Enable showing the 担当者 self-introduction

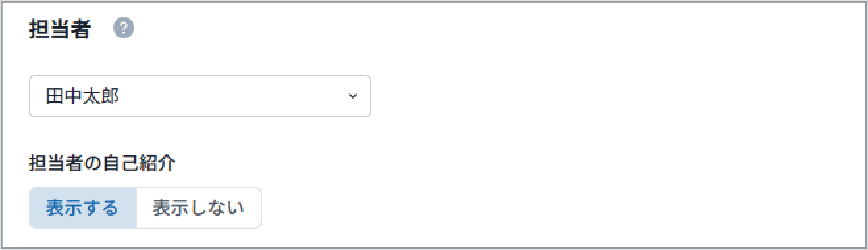point(83,208)
